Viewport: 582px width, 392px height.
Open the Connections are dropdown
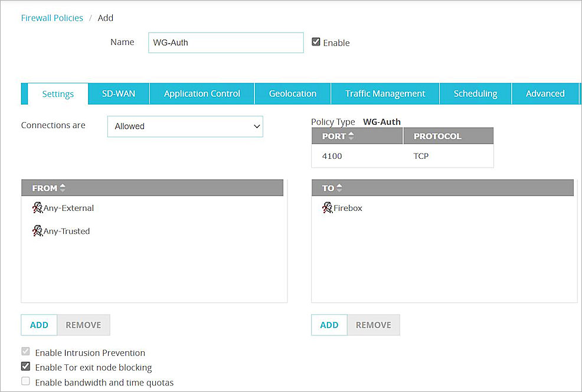tap(185, 126)
